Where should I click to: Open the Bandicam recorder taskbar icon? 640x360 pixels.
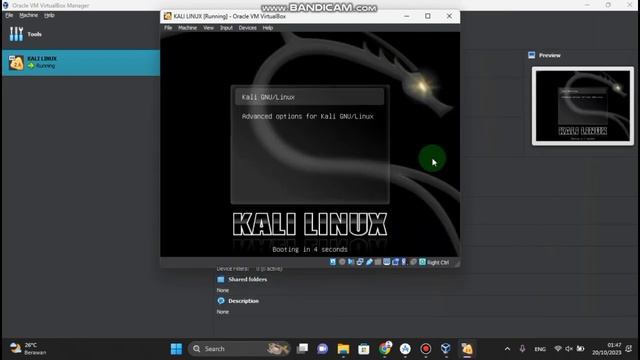426,349
